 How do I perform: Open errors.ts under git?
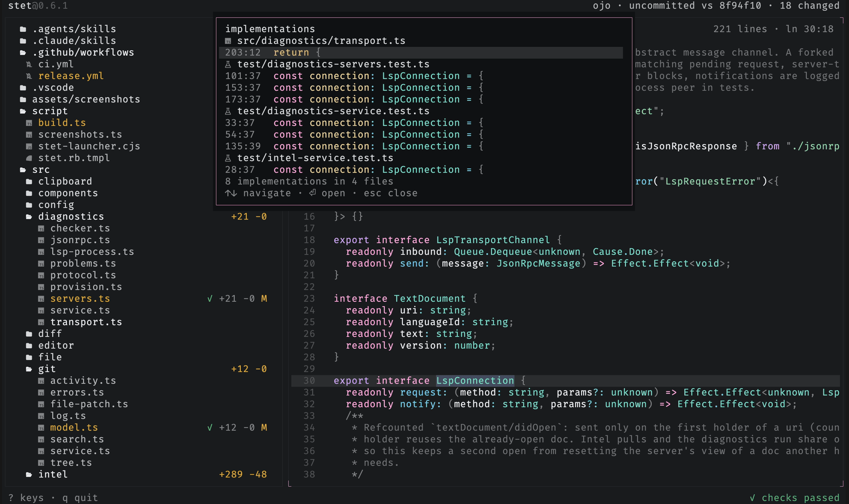(x=77, y=393)
